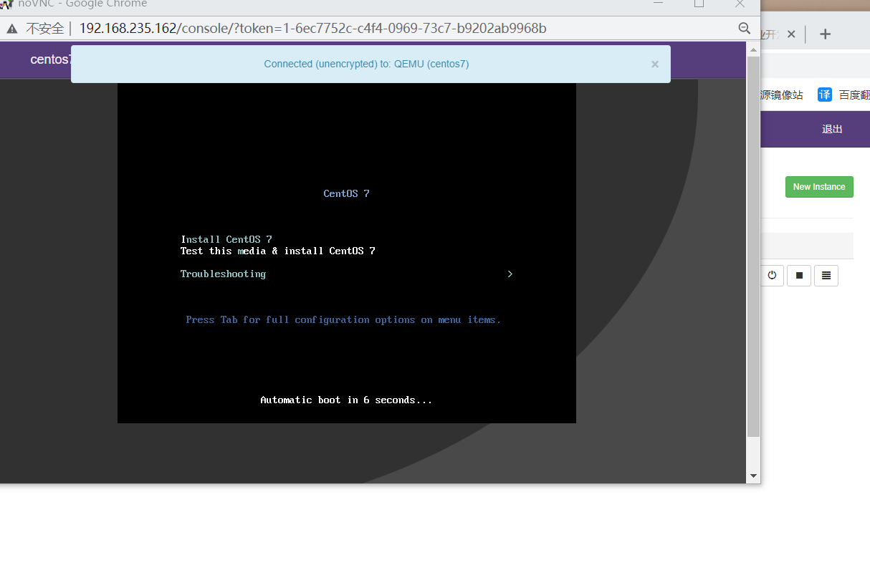Click the 'Press Tab for full configuration options' hint

click(x=343, y=319)
